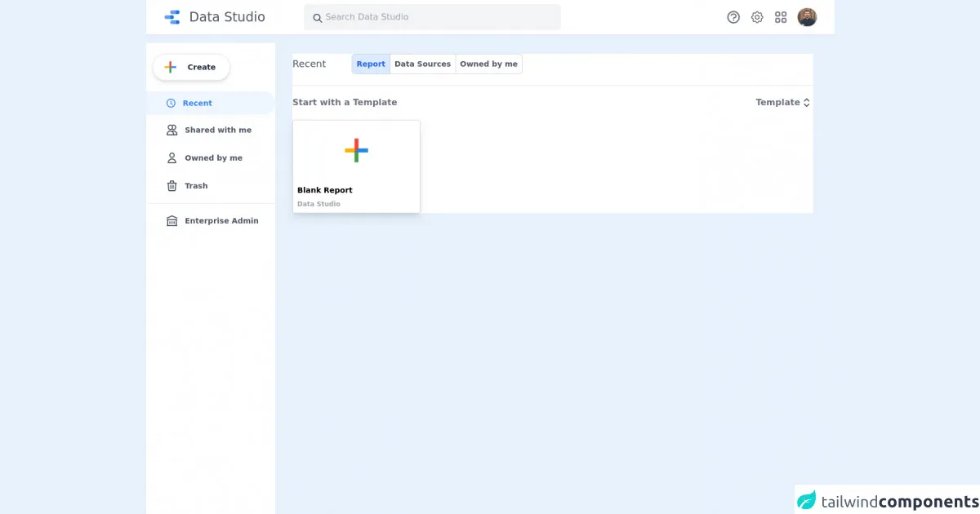The height and width of the screenshot is (514, 980).
Task: Click the Data Studio logo icon
Action: 171,17
